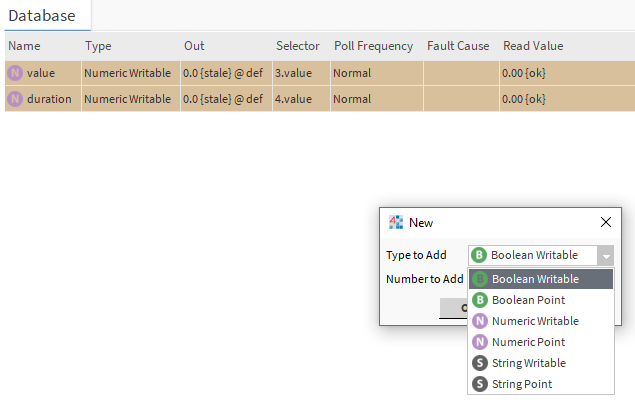Select the duration row's Numeric Writable cell
The height and width of the screenshot is (408, 635).
pos(127,99)
